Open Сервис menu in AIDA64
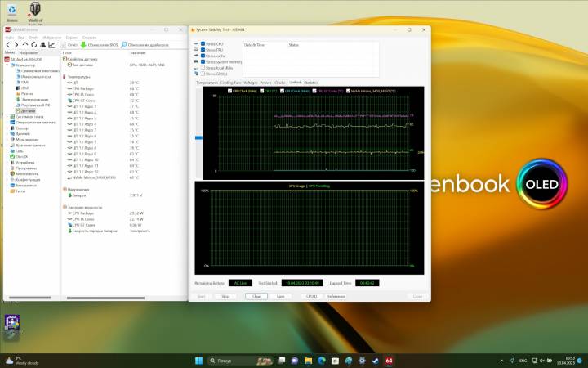588x368 pixels. click(72, 38)
